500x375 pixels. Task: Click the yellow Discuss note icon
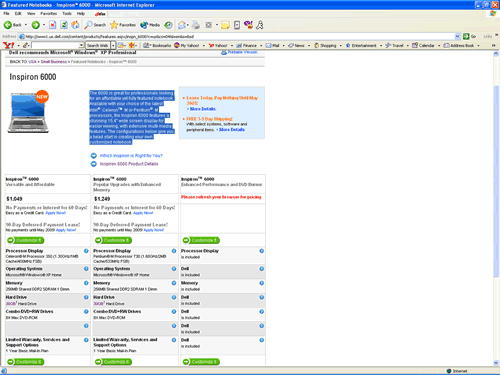pyautogui.click(x=225, y=25)
